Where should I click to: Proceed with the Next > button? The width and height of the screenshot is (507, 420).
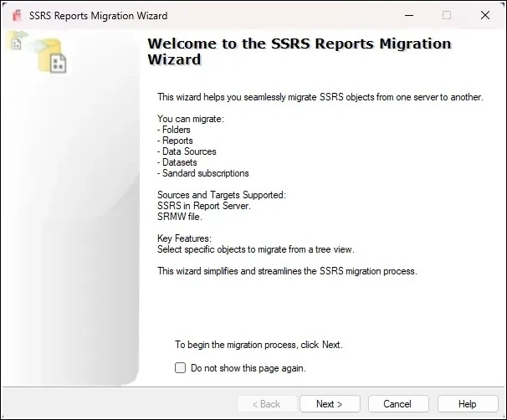click(x=330, y=404)
